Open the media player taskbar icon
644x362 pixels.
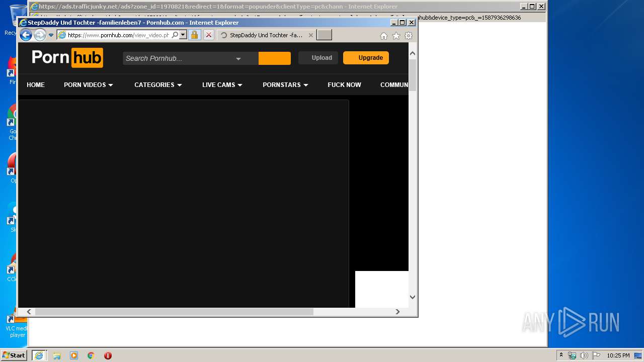click(x=74, y=355)
